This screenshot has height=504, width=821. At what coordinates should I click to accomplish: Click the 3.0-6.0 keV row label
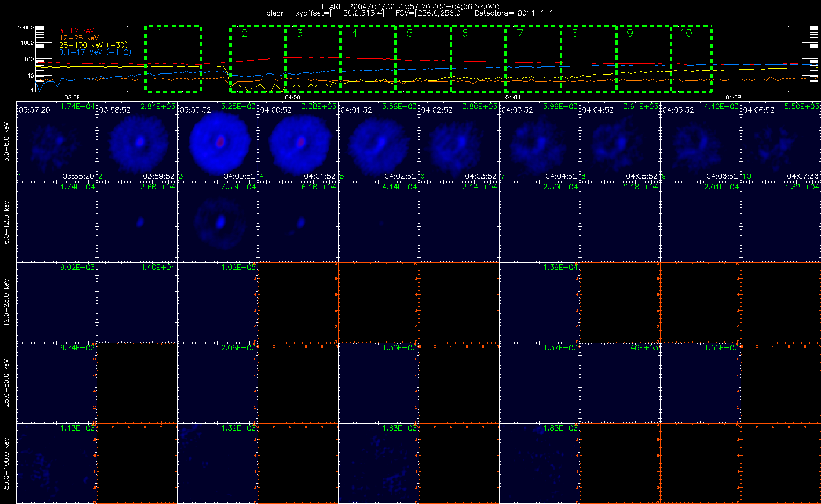click(7, 142)
